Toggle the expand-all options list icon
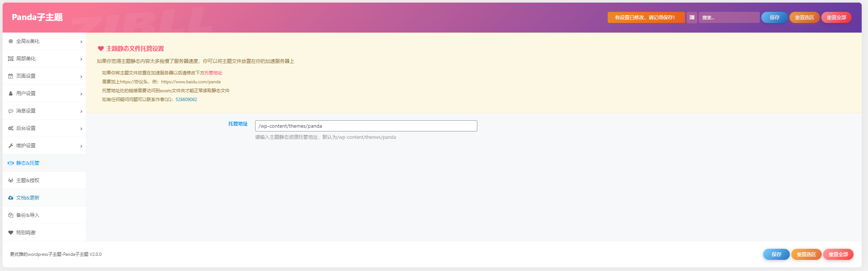The height and width of the screenshot is (271, 868). [x=692, y=17]
